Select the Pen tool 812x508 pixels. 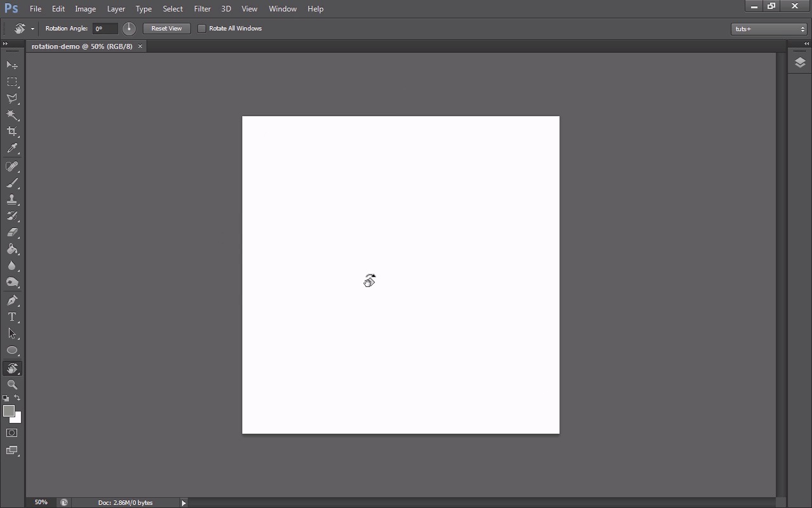click(x=12, y=300)
